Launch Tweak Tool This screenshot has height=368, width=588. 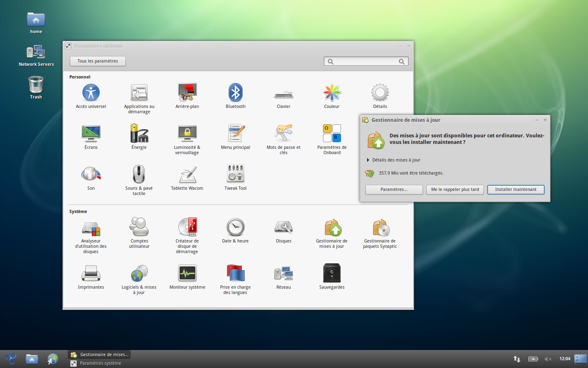(x=236, y=178)
